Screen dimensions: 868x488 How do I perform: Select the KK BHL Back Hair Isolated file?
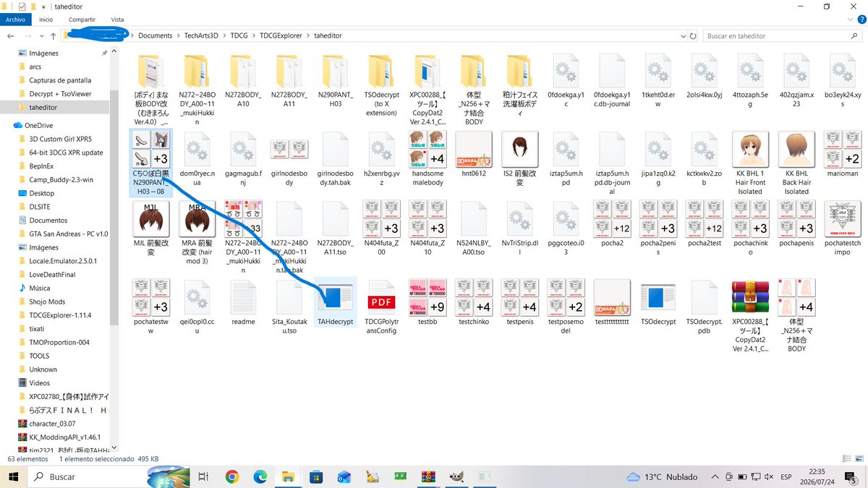[796, 163]
